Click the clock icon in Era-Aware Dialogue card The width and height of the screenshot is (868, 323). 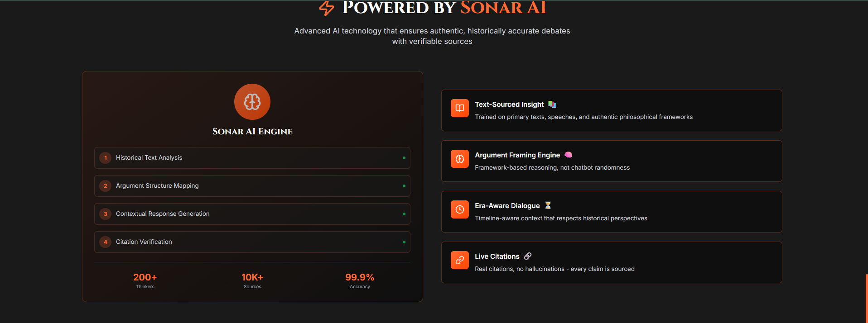(x=460, y=209)
